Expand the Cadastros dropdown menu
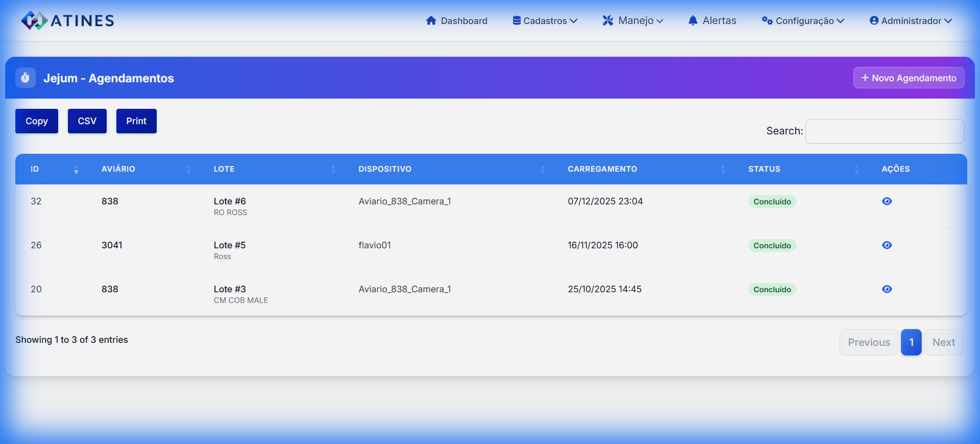The image size is (980, 444). (545, 21)
